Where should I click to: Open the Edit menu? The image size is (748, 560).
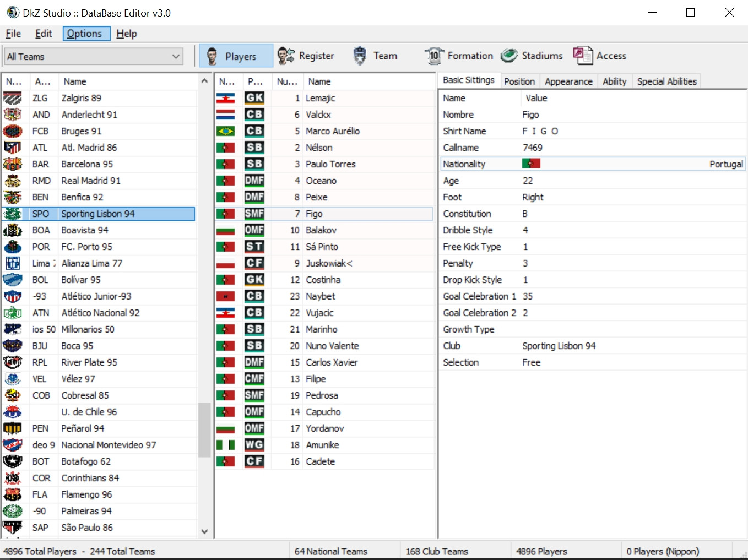[44, 34]
